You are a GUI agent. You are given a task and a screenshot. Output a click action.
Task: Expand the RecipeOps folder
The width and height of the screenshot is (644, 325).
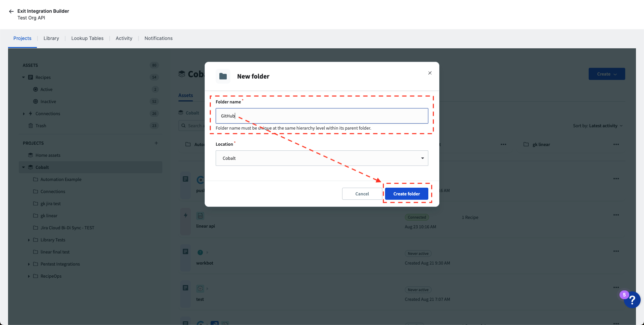(x=29, y=276)
